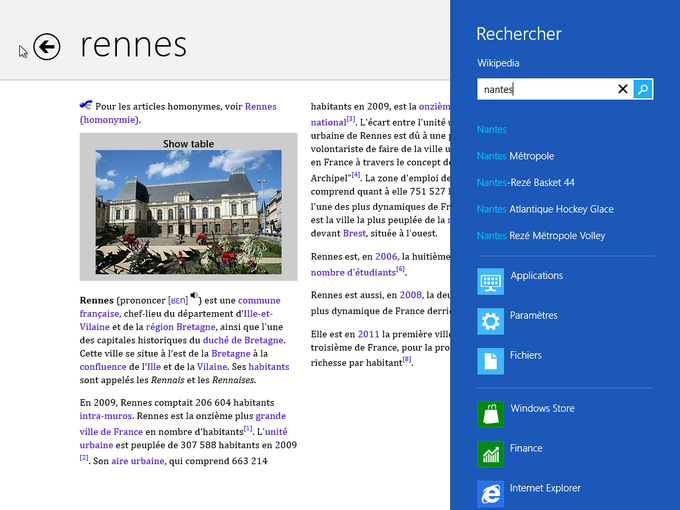Click the Paramètres label
Screen dimensions: 680x510
pyautogui.click(x=533, y=315)
